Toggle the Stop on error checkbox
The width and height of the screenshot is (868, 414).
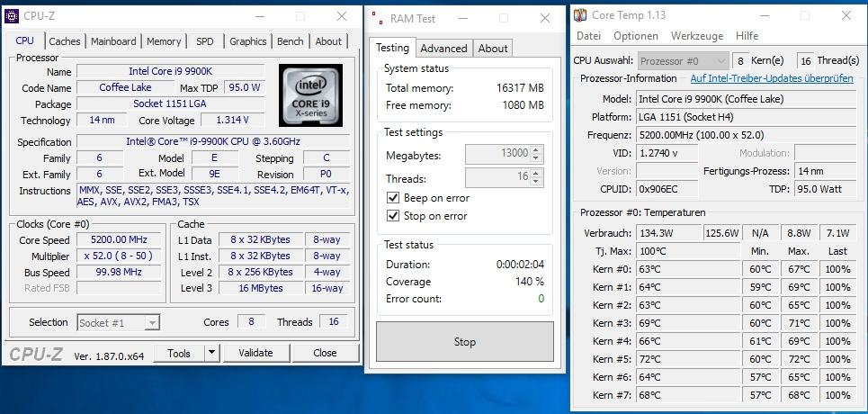point(393,216)
